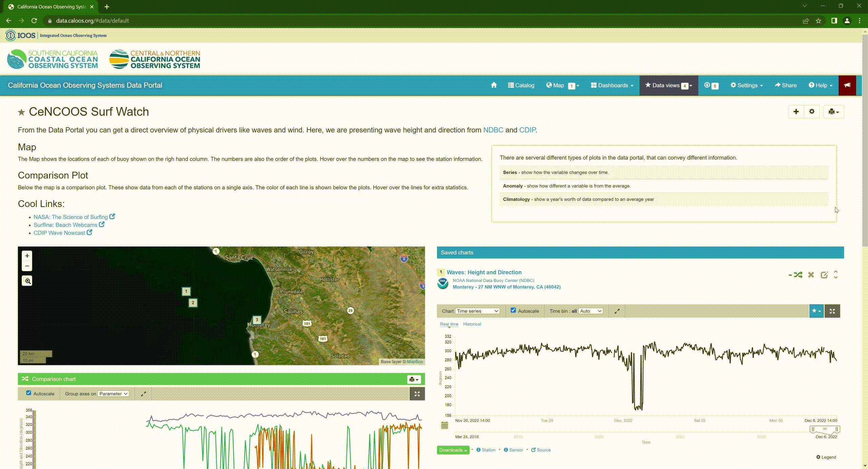This screenshot has height=469, width=868.
Task: Click the Share menu item
Action: coord(786,85)
